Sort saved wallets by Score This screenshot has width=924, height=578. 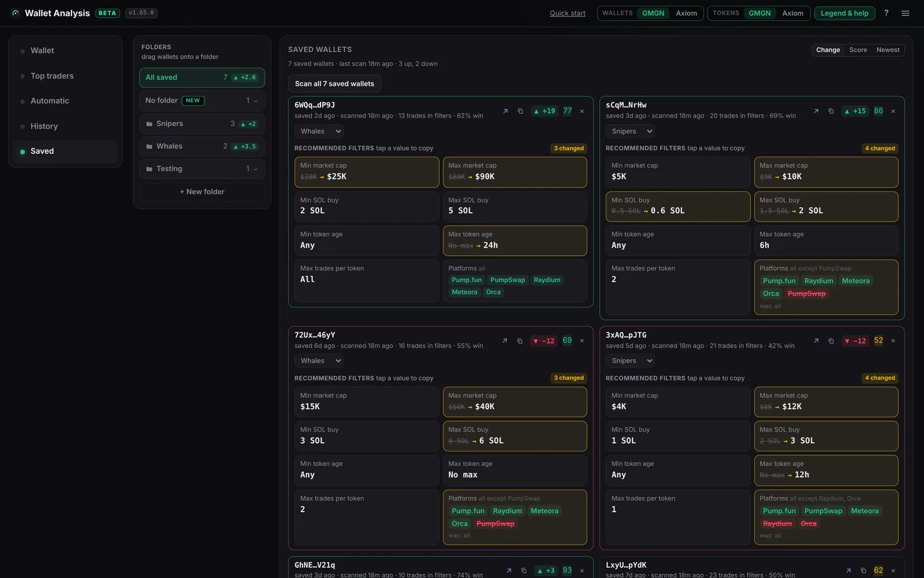[x=858, y=50]
